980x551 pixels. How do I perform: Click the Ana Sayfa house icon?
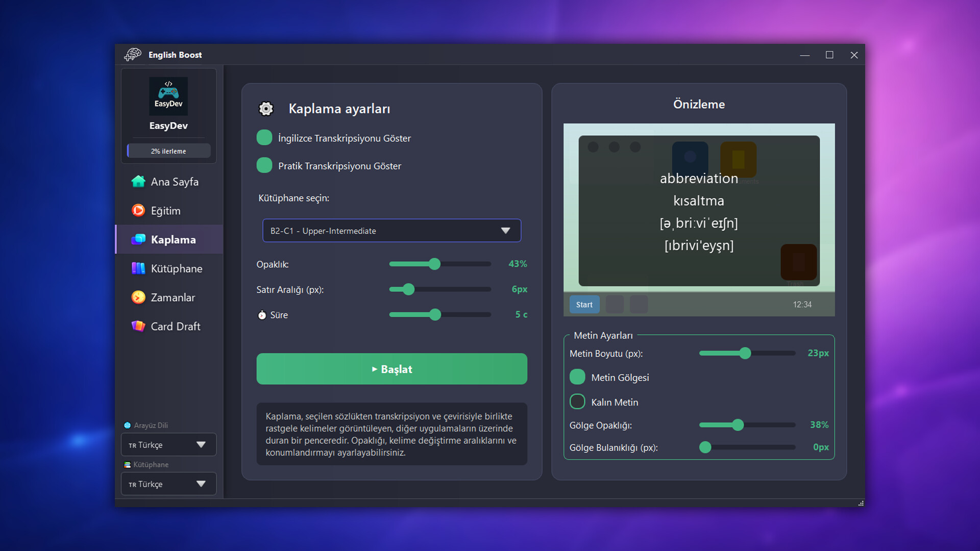coord(138,182)
